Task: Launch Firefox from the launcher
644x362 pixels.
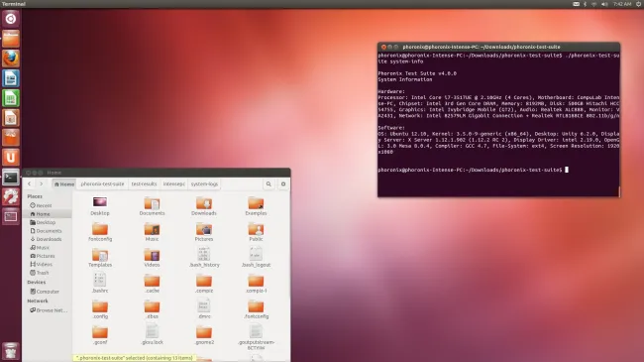Action: (x=11, y=59)
